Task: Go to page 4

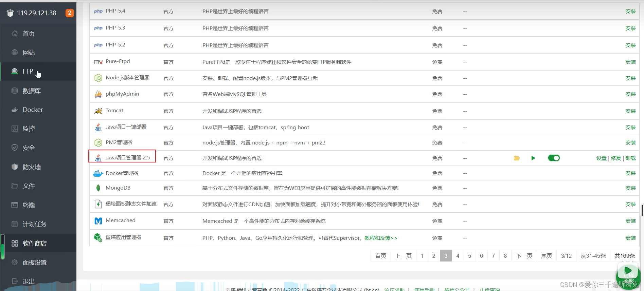Action: click(x=458, y=256)
